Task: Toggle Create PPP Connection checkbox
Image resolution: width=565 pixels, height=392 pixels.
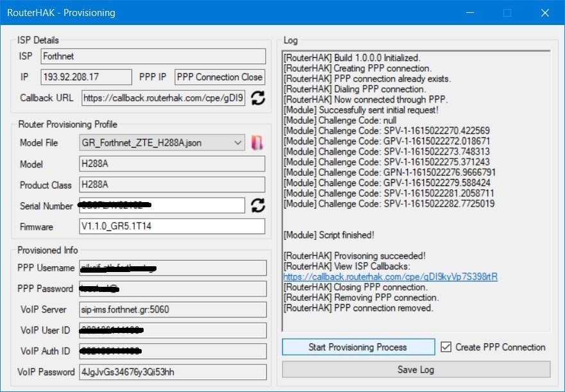Action: click(x=446, y=347)
